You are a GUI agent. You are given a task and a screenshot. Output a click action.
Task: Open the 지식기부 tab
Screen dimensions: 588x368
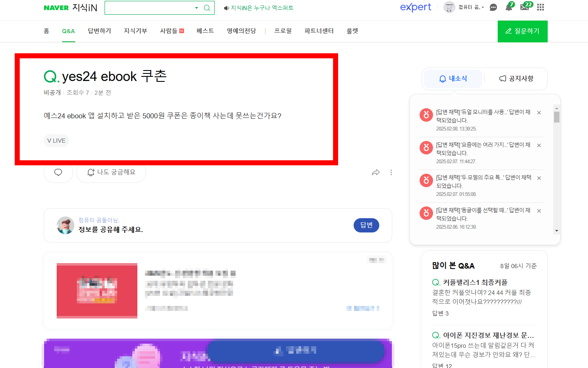tap(136, 31)
